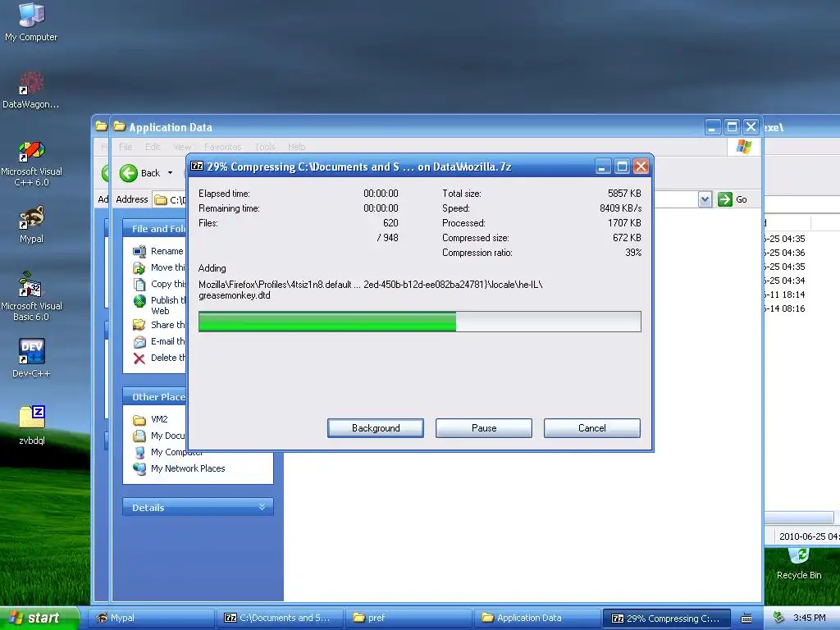Image resolution: width=840 pixels, height=630 pixels.
Task: Click the 7z icon in compressing dialog title
Action: coord(197,166)
